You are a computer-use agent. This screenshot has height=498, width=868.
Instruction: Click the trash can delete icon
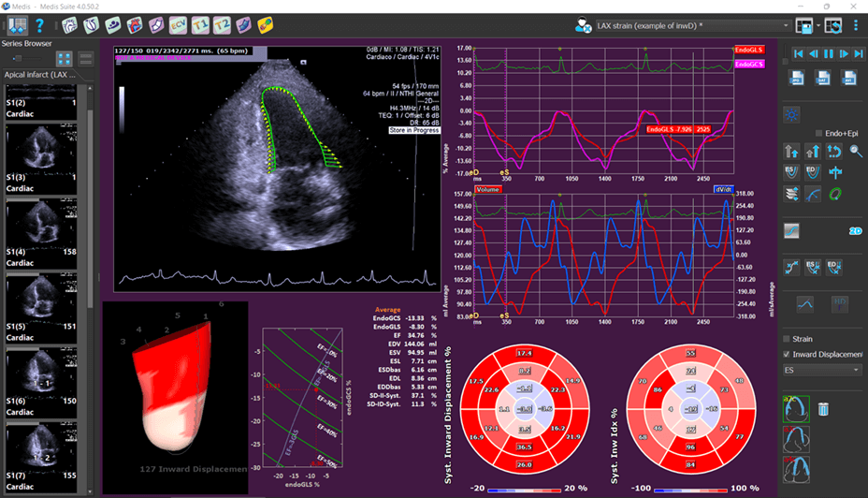(x=823, y=409)
